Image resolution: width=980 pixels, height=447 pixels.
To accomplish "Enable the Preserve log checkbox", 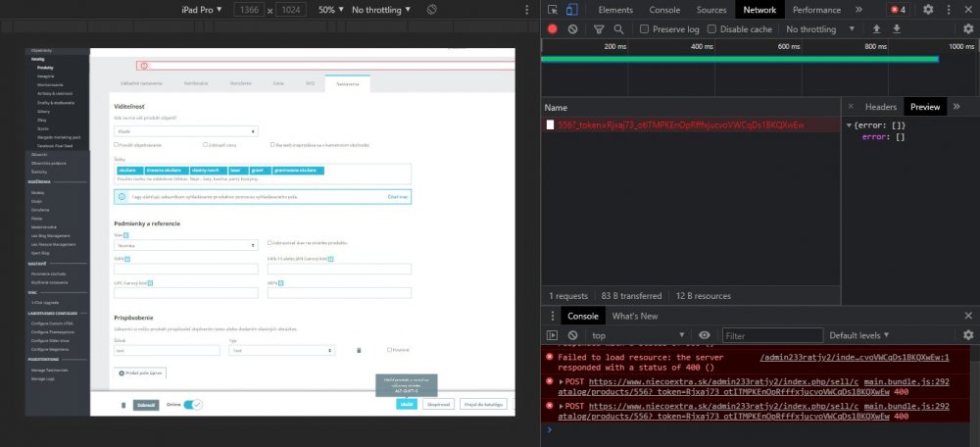I will click(x=645, y=28).
